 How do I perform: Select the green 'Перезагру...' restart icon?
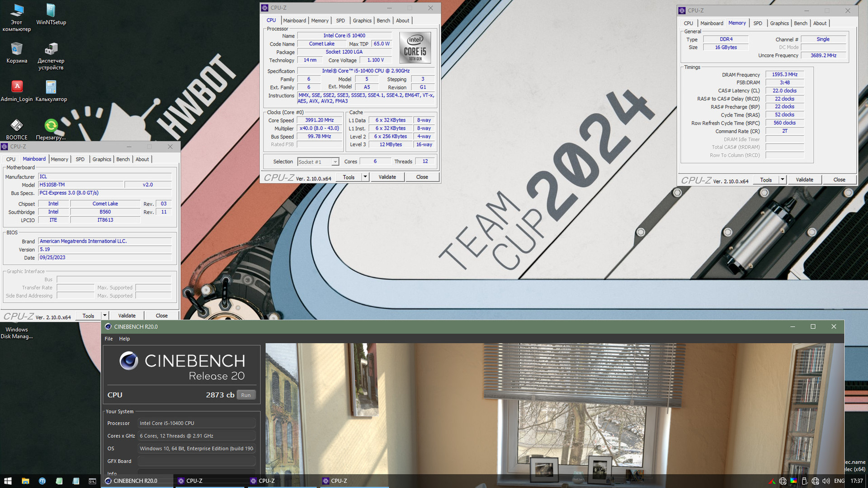51,129
